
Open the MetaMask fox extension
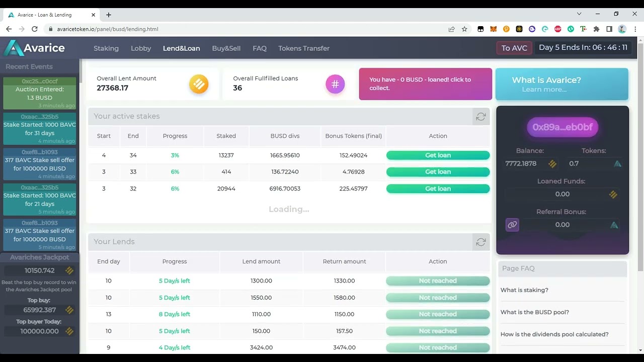pos(494,29)
